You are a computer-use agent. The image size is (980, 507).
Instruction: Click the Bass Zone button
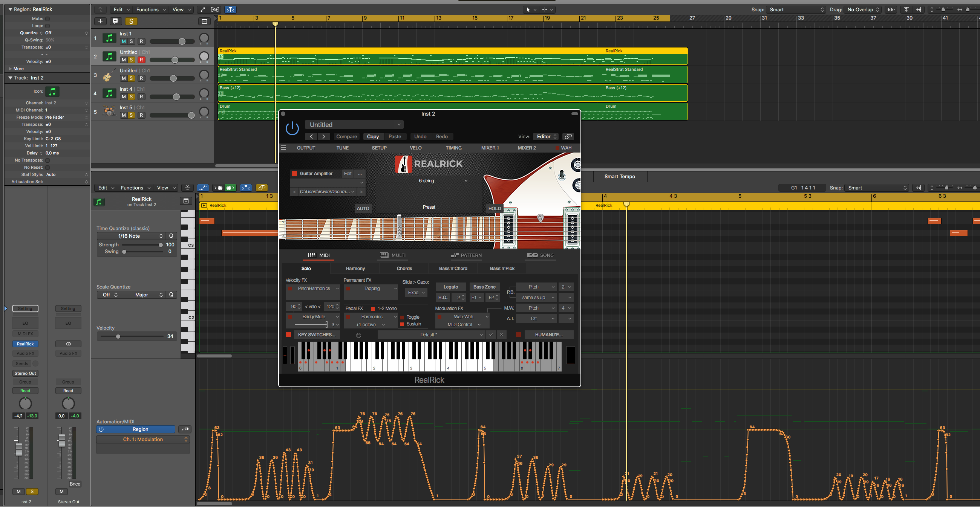484,287
